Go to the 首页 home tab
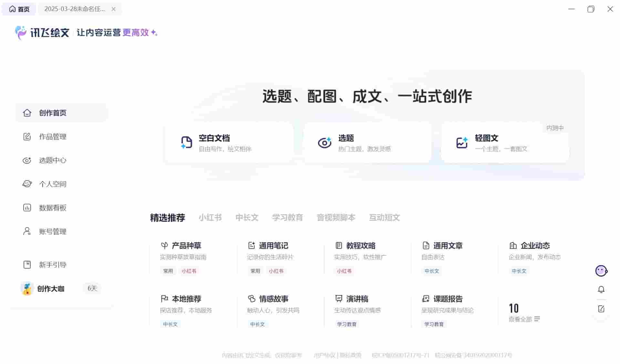 19,9
